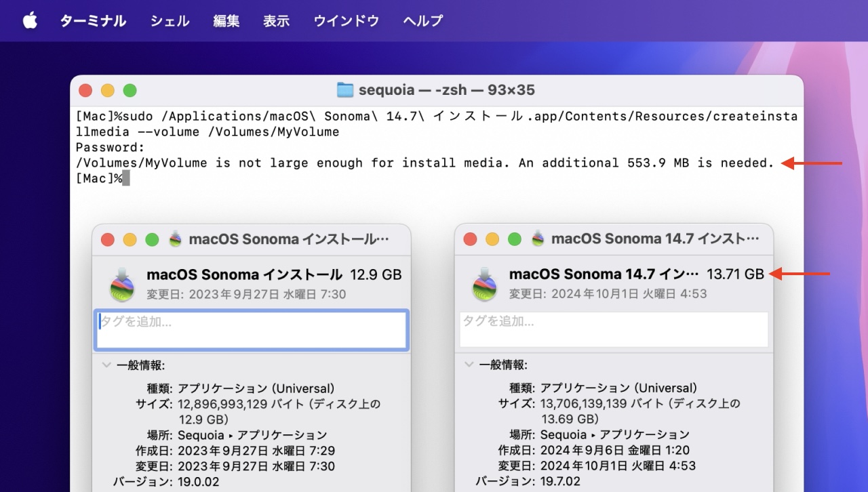Zoom the macOS Sonoma 14.7 info window
Image resolution: width=868 pixels, height=492 pixels.
point(515,239)
